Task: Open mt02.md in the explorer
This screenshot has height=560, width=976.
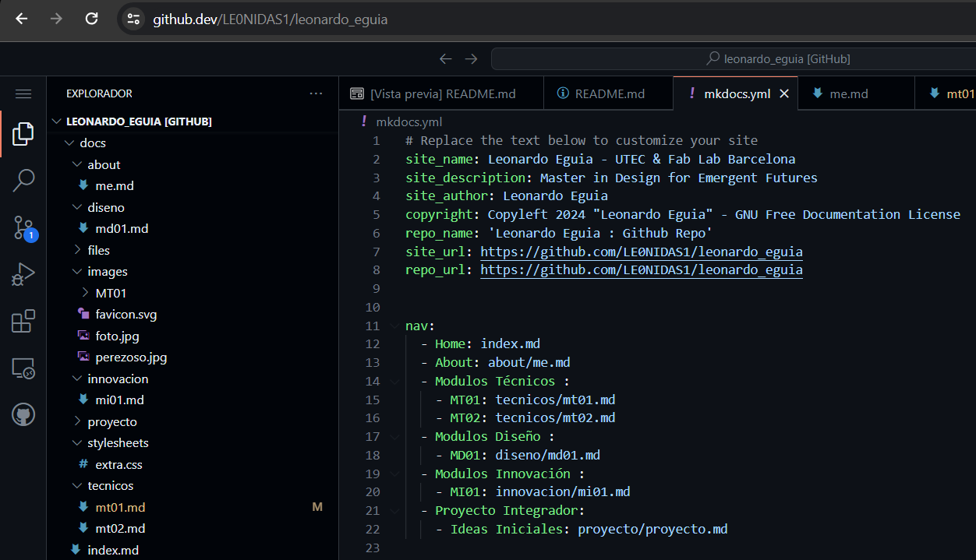Action: pos(120,529)
